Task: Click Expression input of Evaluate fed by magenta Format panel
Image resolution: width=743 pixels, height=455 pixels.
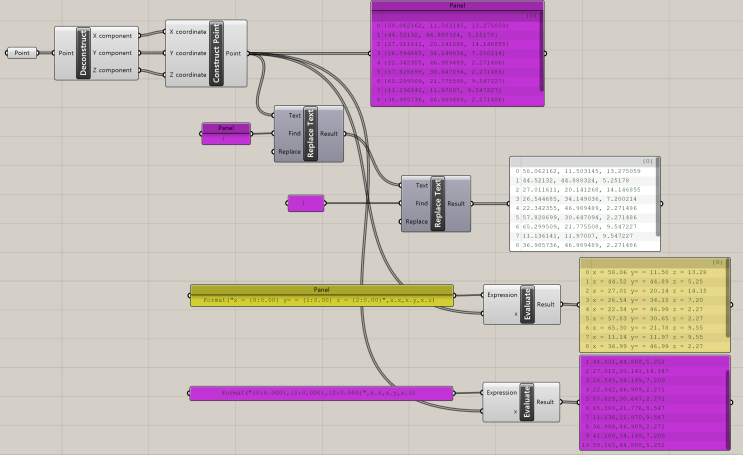Action: point(502,392)
